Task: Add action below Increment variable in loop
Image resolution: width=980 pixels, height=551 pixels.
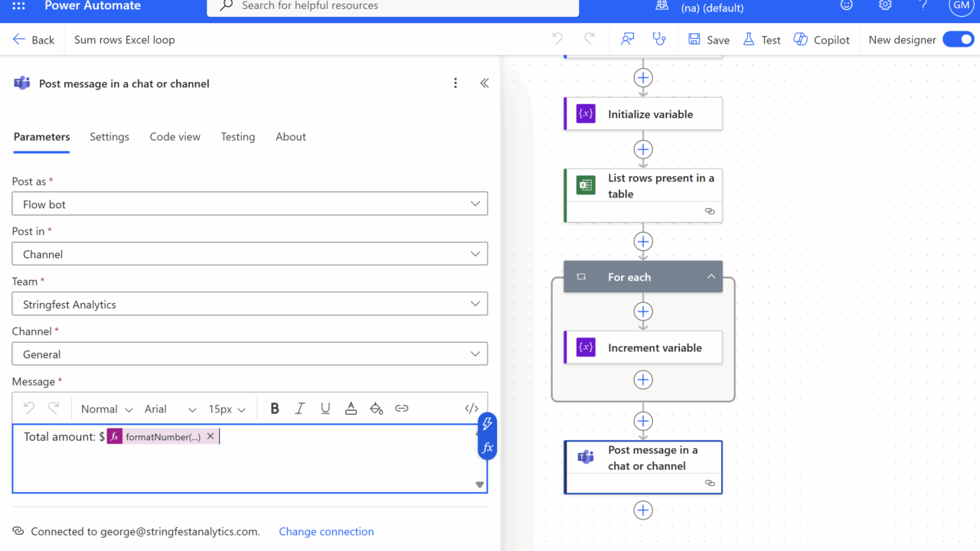Action: click(643, 380)
